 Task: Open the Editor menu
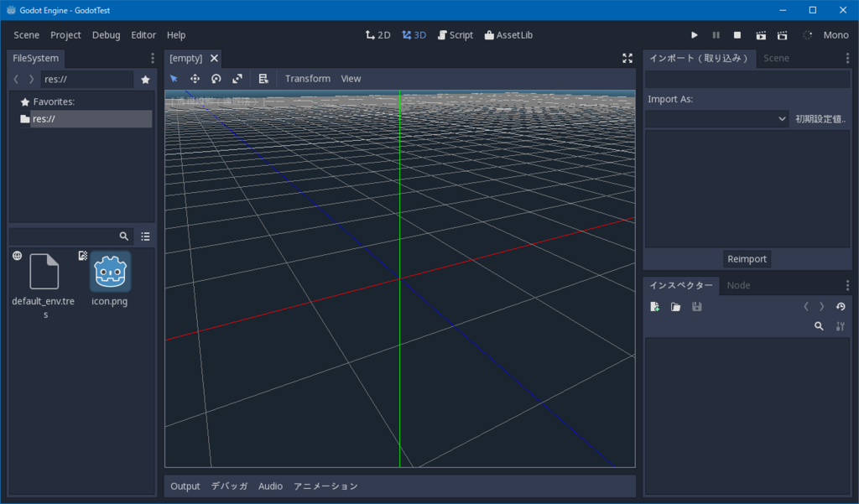143,35
